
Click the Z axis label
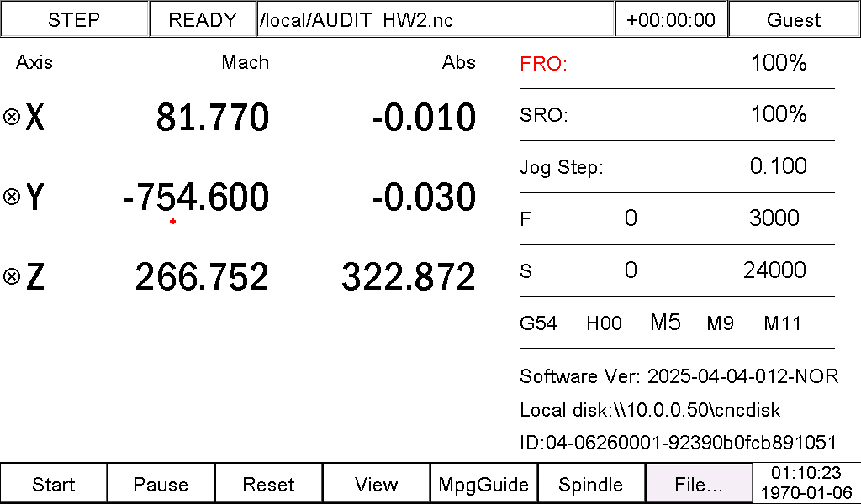click(x=35, y=276)
